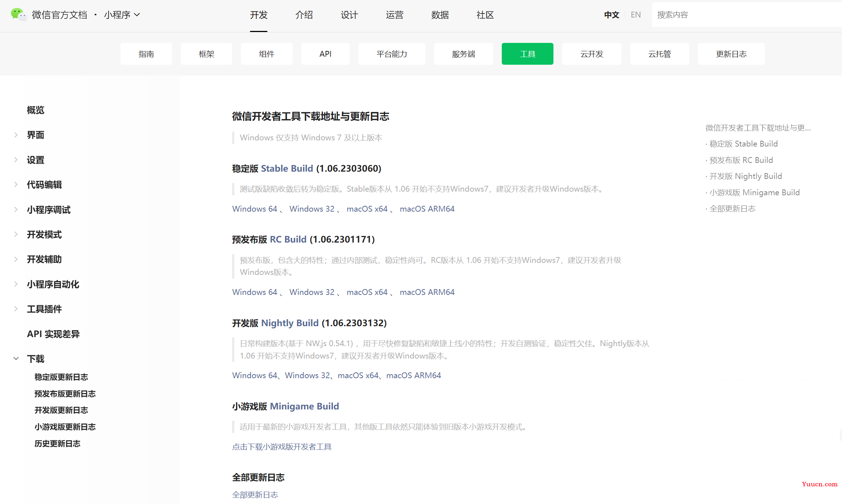842x504 pixels.
Task: Expand the 开发模式 sidebar chevron
Action: coord(16,234)
